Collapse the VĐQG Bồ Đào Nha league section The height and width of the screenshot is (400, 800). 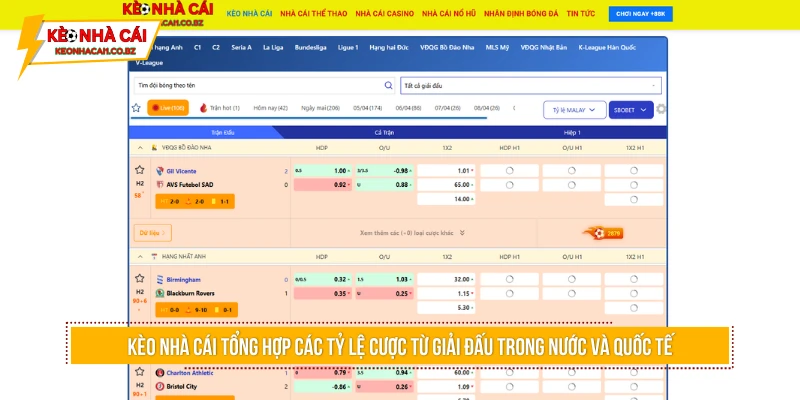140,147
